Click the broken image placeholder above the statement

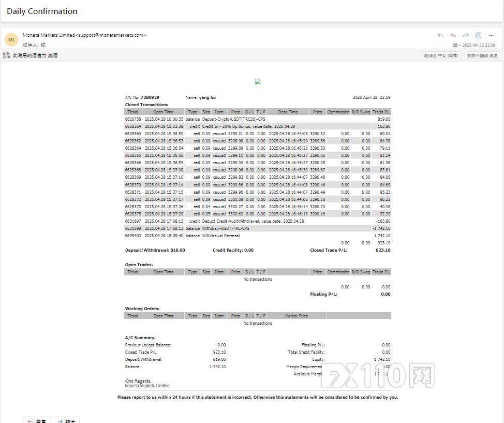pyautogui.click(x=258, y=82)
